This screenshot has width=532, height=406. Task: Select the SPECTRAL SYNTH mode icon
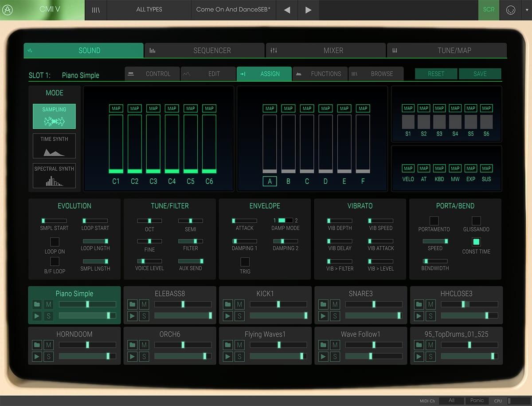point(54,175)
